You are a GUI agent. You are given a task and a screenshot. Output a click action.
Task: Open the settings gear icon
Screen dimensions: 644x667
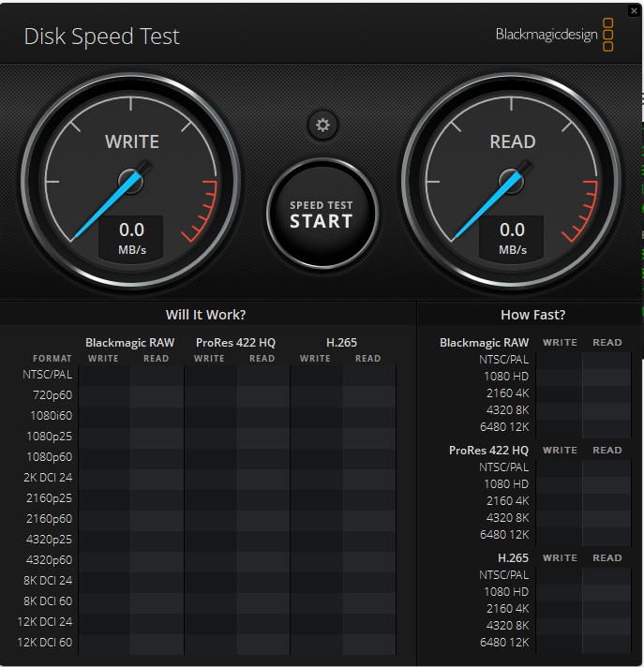coord(322,125)
